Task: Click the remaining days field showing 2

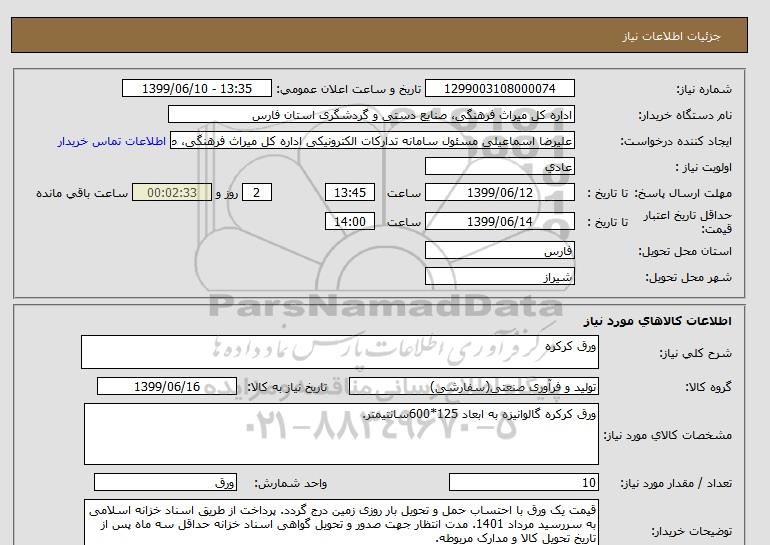Action: coord(257,192)
